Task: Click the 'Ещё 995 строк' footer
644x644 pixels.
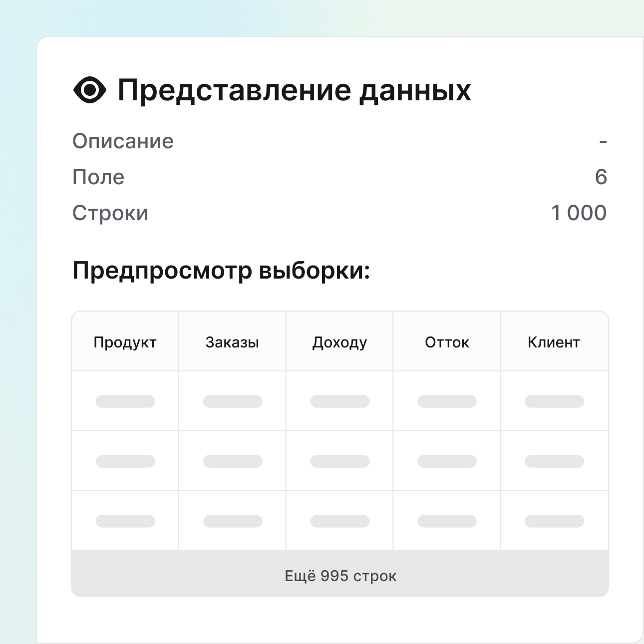Action: tap(340, 576)
